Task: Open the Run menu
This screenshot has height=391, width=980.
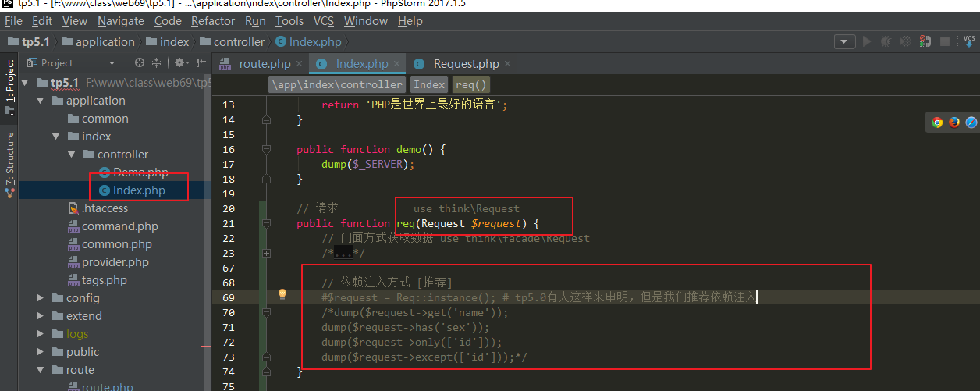Action: pos(255,21)
